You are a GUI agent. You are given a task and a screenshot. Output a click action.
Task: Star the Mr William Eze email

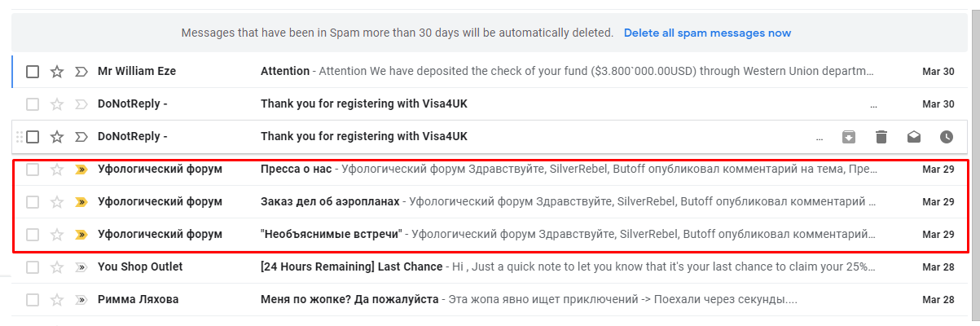point(57,72)
